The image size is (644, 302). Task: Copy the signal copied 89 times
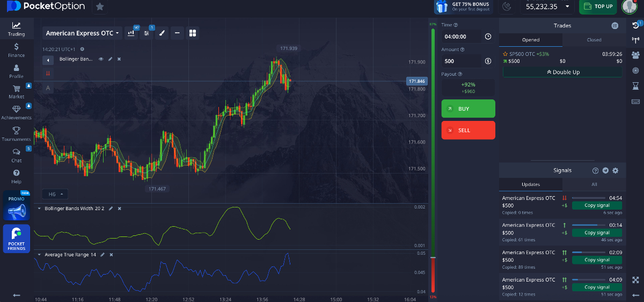coord(597,260)
